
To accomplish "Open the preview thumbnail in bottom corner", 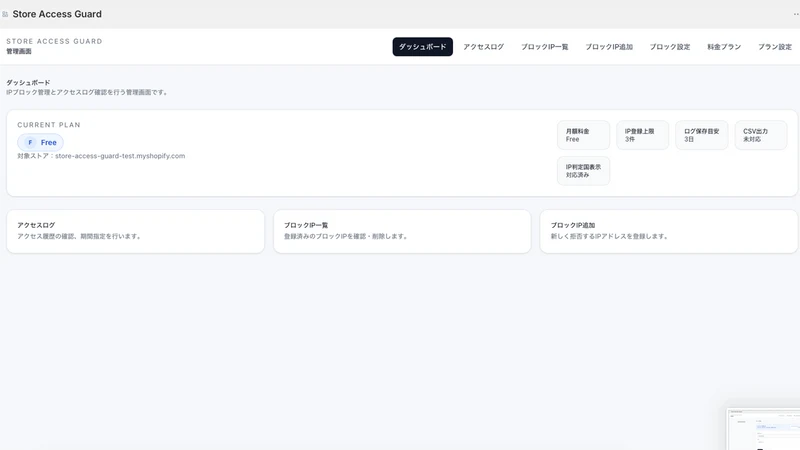I will point(763,429).
